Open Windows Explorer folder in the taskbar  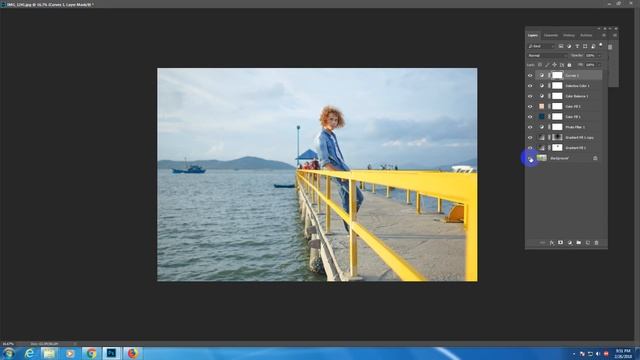(x=49, y=353)
